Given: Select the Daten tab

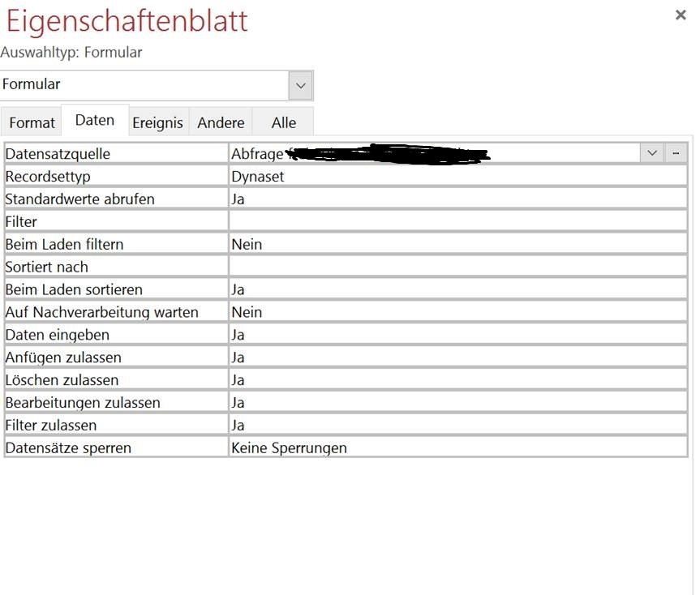Looking at the screenshot, I should coord(95,120).
